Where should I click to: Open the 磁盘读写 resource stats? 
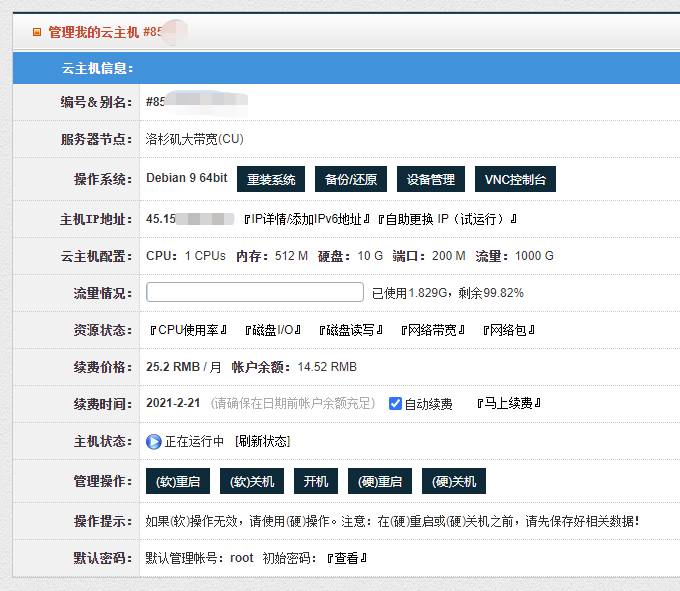click(350, 330)
